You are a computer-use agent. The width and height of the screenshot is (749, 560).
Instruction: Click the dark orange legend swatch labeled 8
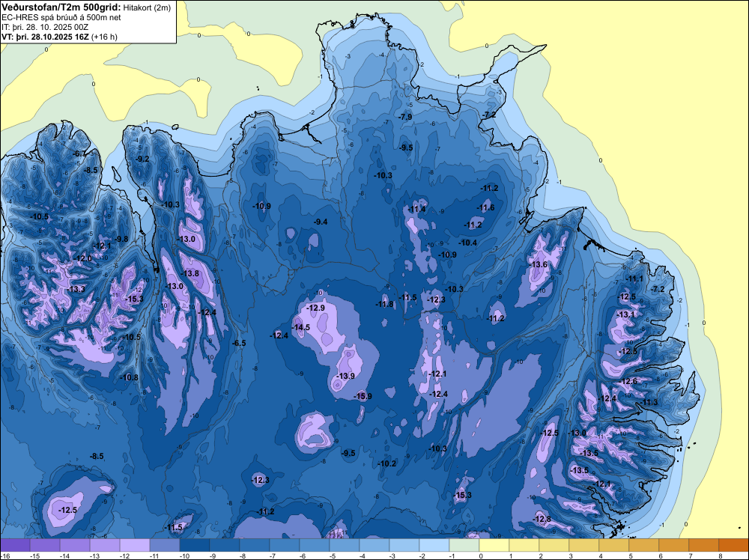point(733,545)
